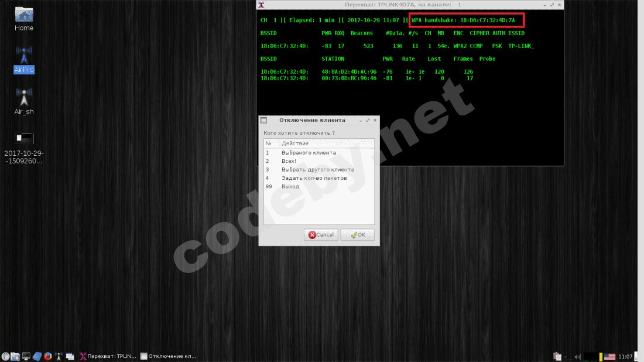This screenshot has width=644, height=362.
Task: Confirm with the OK button
Action: pyautogui.click(x=357, y=235)
